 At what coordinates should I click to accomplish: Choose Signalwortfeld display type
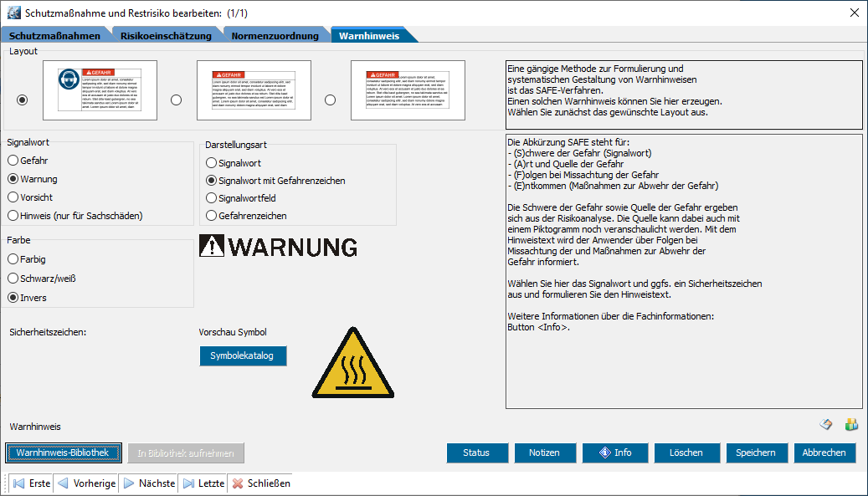point(212,199)
